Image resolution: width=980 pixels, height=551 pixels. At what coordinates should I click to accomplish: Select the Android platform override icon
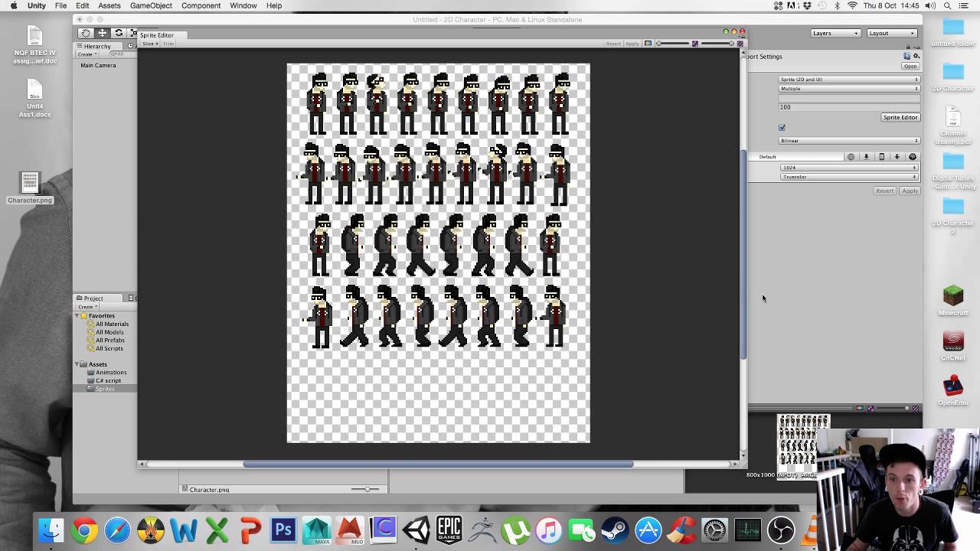pos(897,157)
